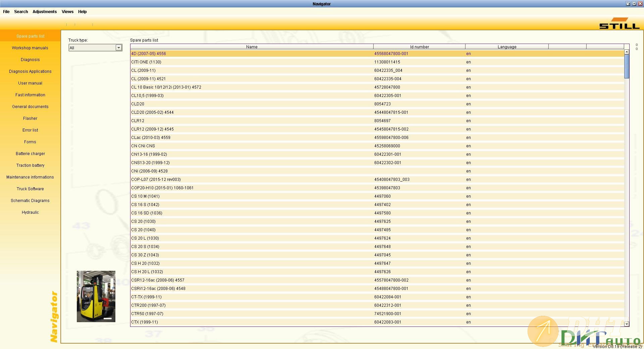Open the Diagnosis section
Screen dimensions: 644x349
pos(30,60)
